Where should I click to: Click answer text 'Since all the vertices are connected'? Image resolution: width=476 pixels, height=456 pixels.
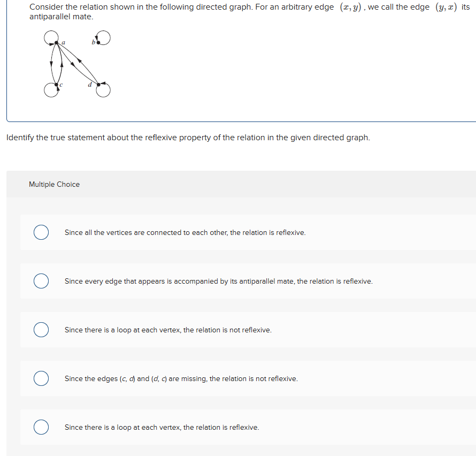click(185, 233)
